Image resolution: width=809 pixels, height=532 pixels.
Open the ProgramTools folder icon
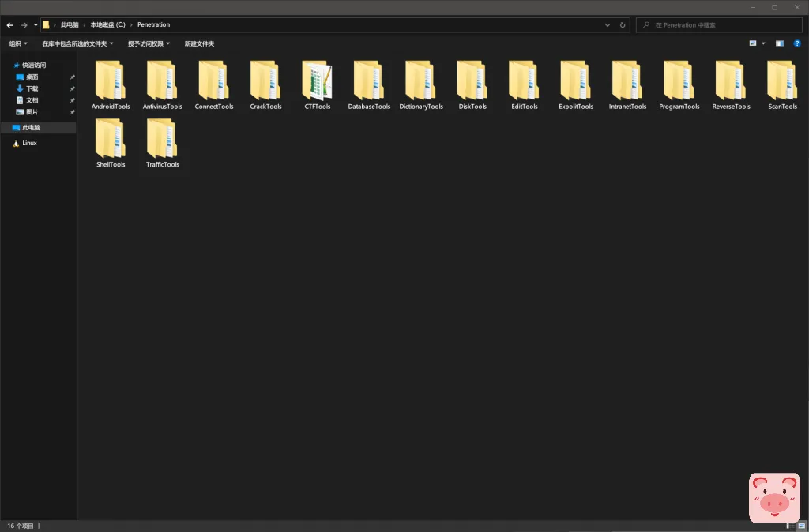click(x=679, y=80)
